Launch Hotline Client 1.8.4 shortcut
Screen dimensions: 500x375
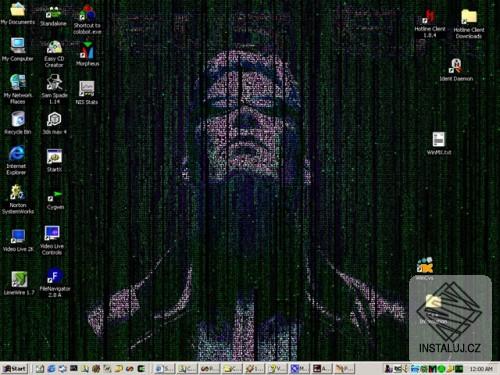[x=430, y=24]
